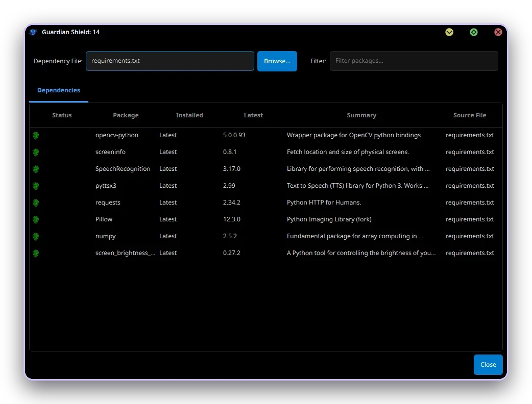The image size is (532, 404).
Task: Sort by the Summary column header
Action: [x=361, y=115]
